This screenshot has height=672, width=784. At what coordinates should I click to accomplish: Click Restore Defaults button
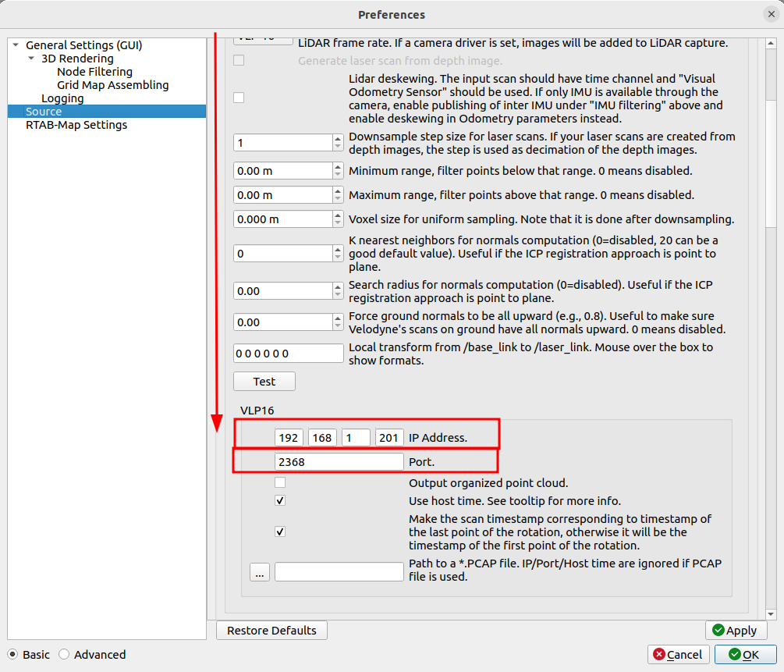click(271, 631)
